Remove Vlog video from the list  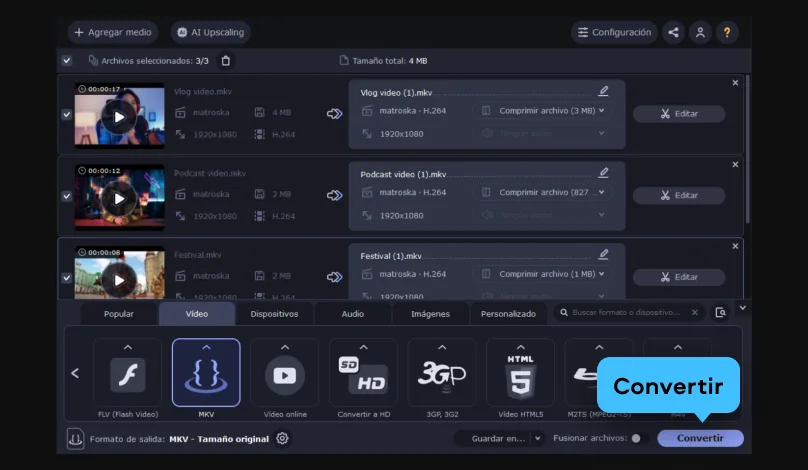735,83
